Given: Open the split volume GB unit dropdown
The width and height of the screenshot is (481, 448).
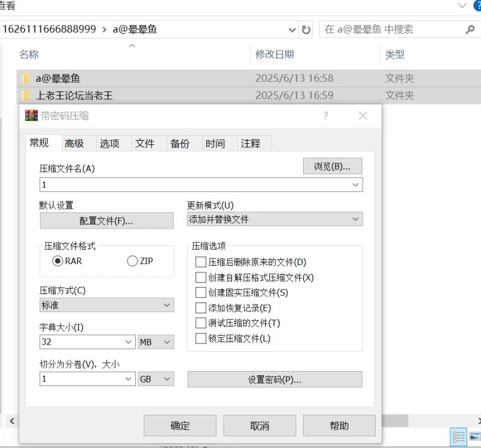Looking at the screenshot, I should click(x=156, y=379).
